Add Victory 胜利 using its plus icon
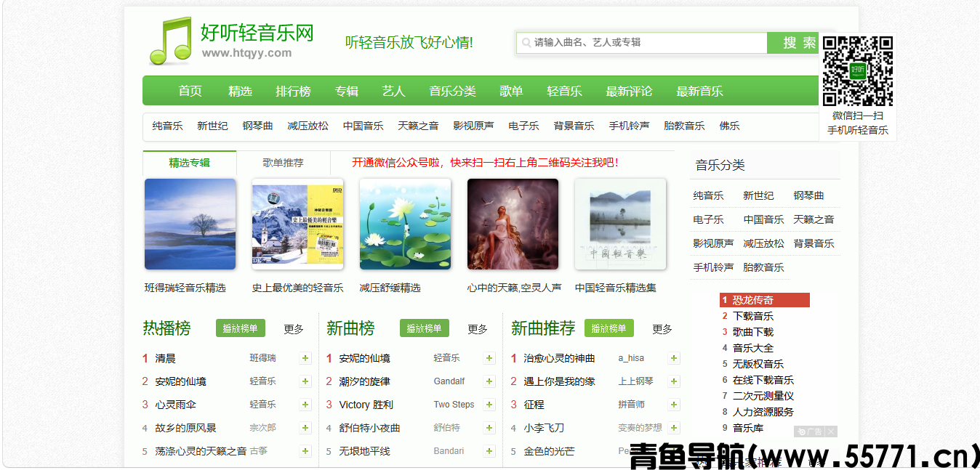Screen dimensions: 980x470 [490, 405]
